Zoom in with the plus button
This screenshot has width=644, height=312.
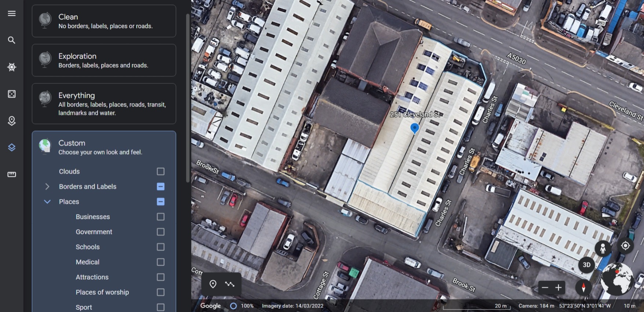coord(559,287)
